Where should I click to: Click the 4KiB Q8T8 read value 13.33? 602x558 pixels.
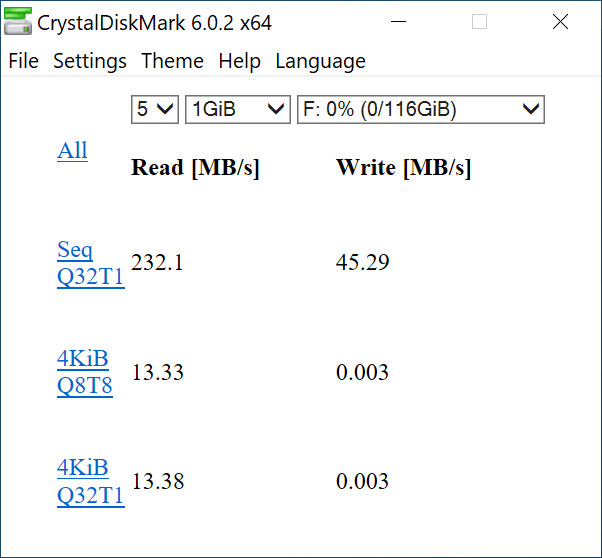(x=158, y=373)
